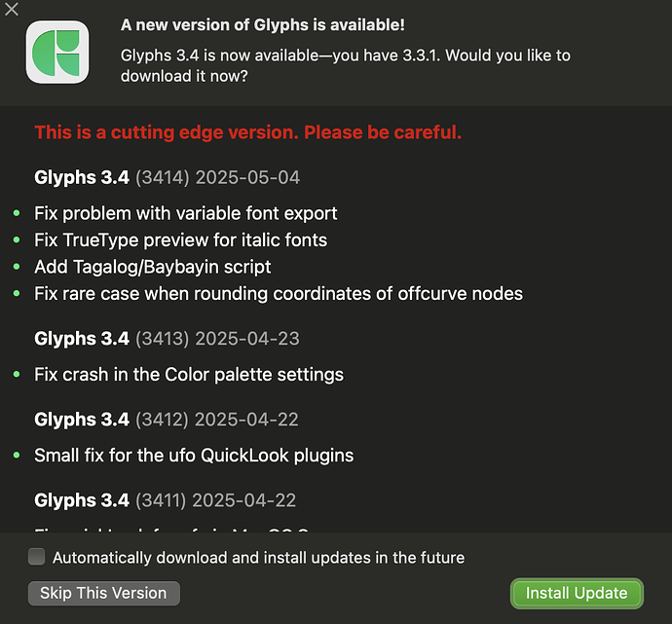The width and height of the screenshot is (672, 624).
Task: Click the cut-off release note under 3411
Action: (170, 529)
